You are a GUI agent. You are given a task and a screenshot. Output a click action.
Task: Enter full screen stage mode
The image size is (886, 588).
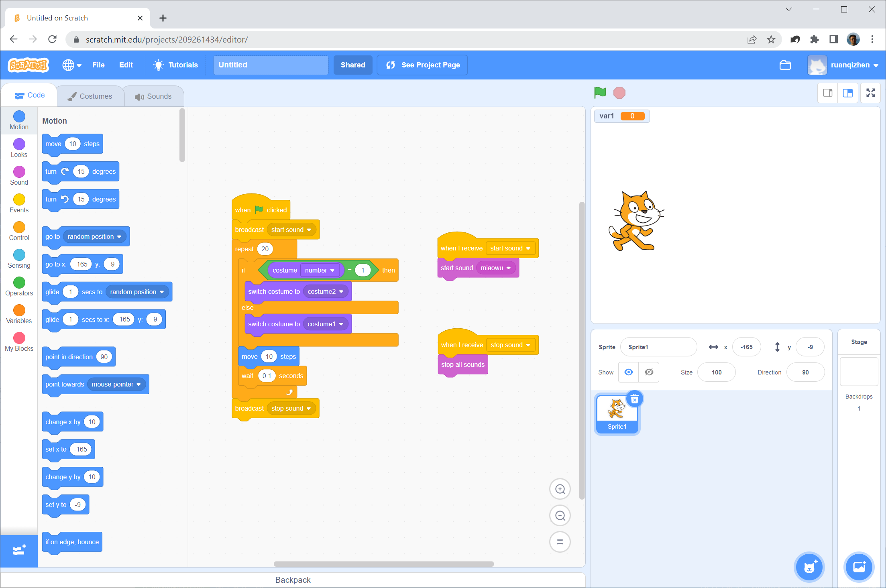click(870, 93)
